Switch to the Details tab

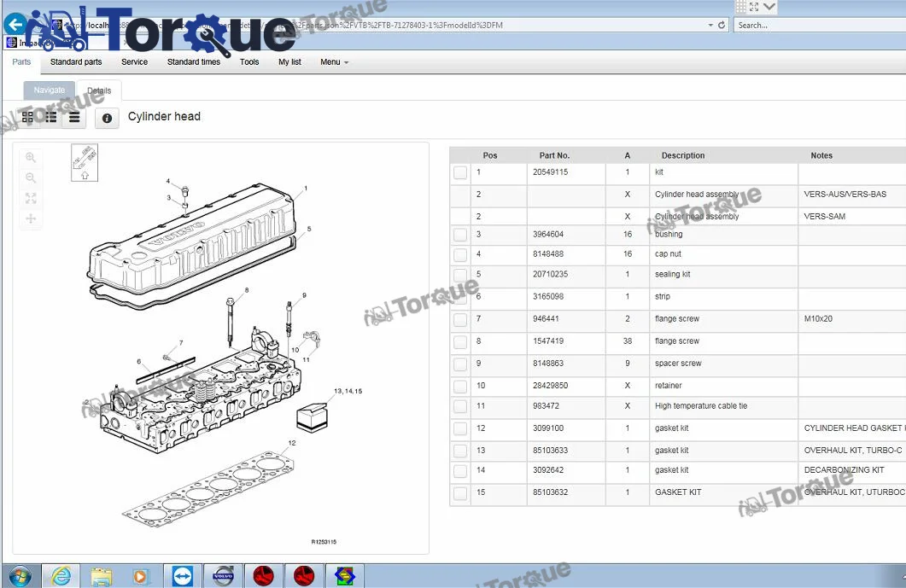[99, 90]
